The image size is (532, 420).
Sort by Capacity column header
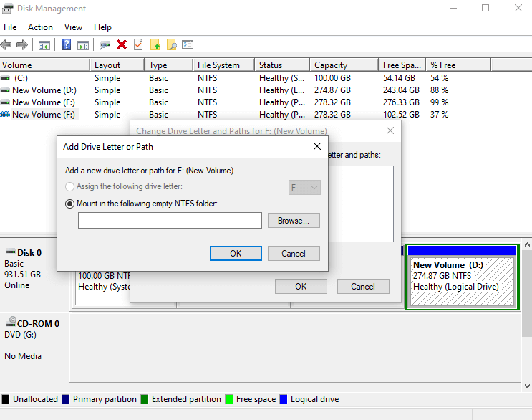(x=344, y=65)
